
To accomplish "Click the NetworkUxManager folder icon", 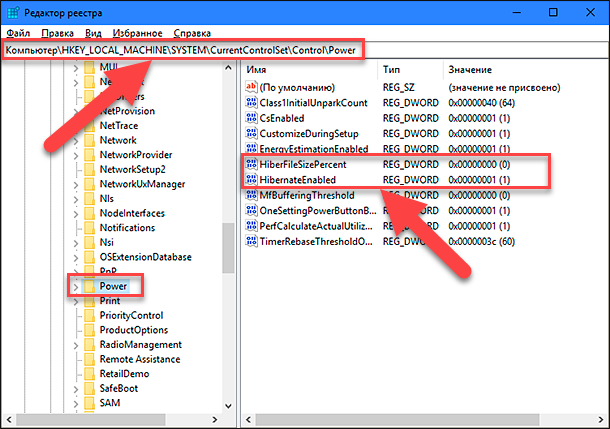I will (x=89, y=184).
